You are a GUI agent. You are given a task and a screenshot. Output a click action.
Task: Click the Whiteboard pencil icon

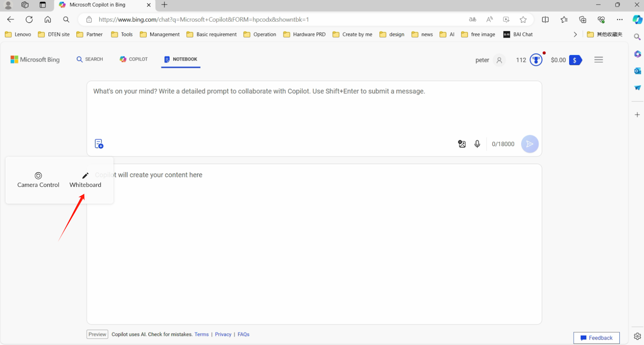pyautogui.click(x=85, y=176)
